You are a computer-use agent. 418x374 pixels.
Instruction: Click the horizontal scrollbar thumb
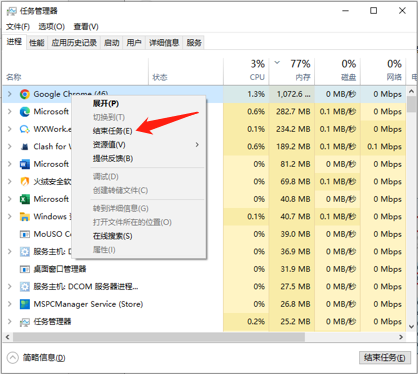[x=159, y=337]
